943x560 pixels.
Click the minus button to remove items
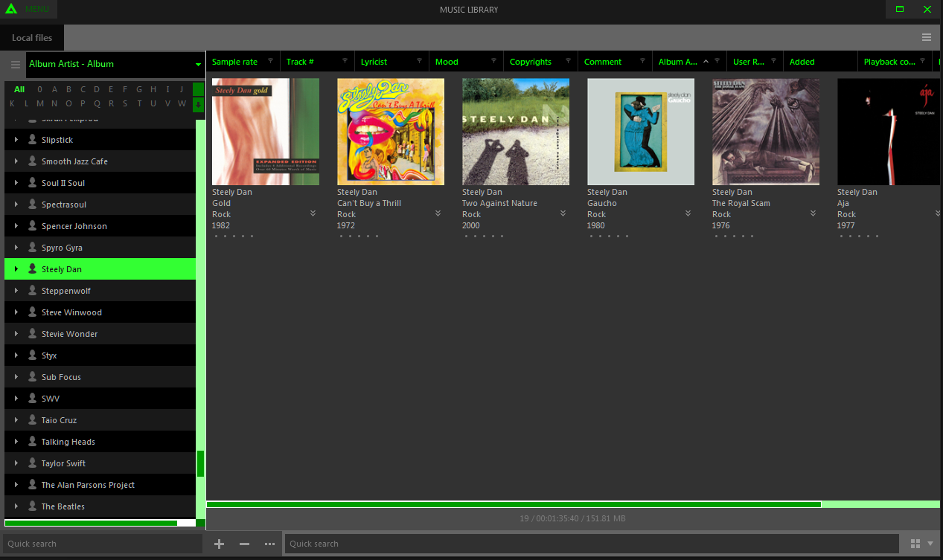(244, 544)
